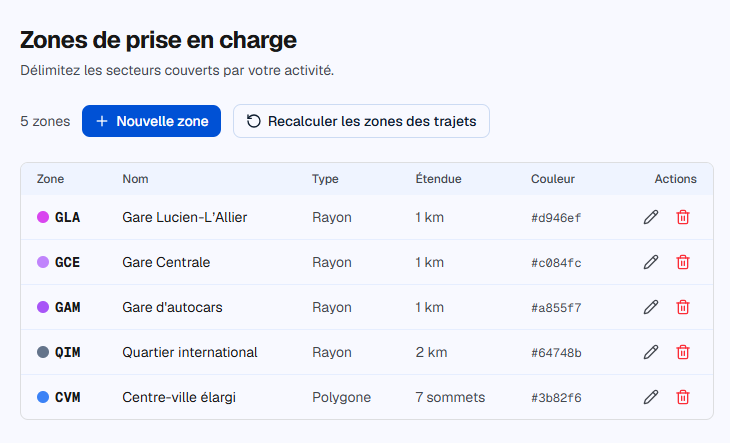
Task: Click the name Quartier international
Action: click(189, 352)
